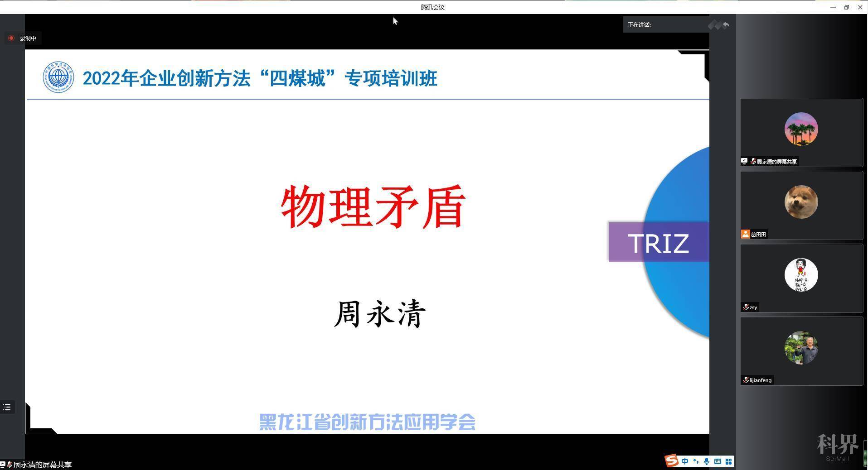The height and width of the screenshot is (470, 868).
Task: Open the Sogou toolbox grid icon
Action: click(728, 461)
